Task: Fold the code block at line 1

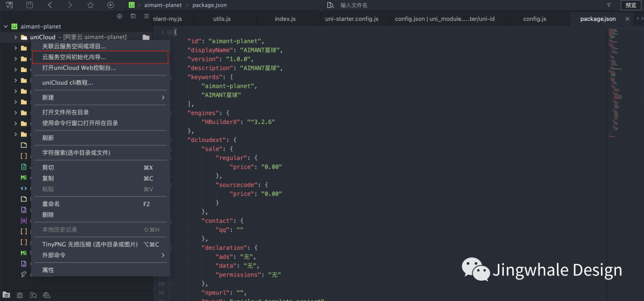Action: click(x=169, y=32)
